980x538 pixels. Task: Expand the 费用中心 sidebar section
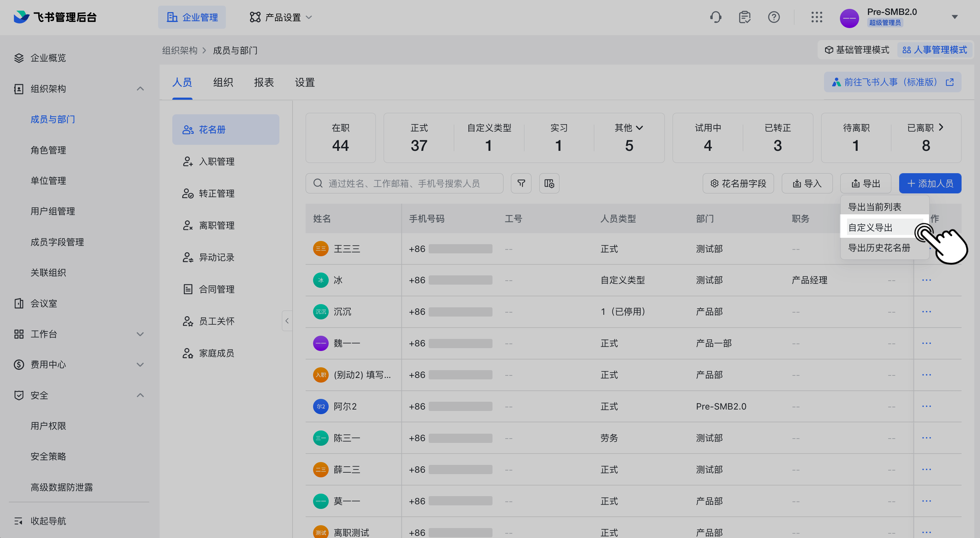140,365
